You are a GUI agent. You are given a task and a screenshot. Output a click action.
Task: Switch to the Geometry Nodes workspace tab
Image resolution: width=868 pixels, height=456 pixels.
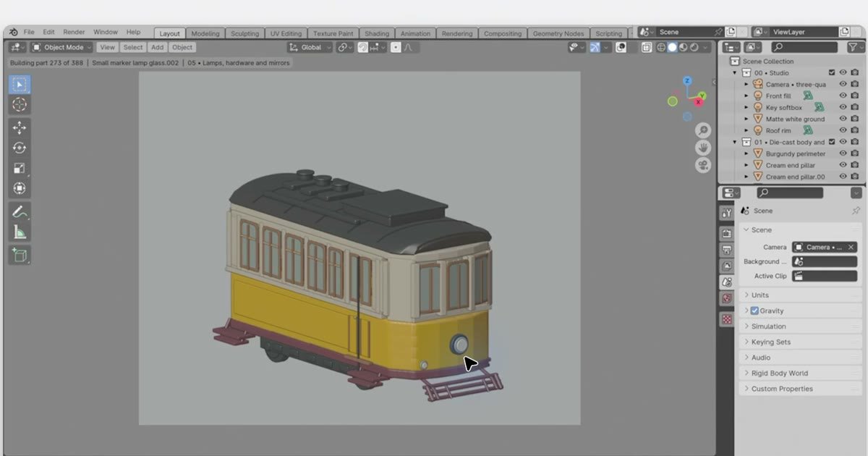[x=558, y=33]
